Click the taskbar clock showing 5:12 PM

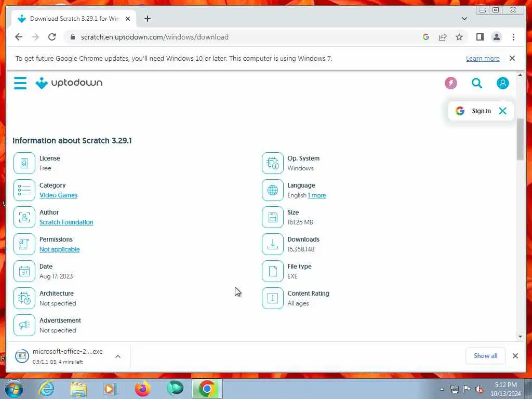pos(506,389)
